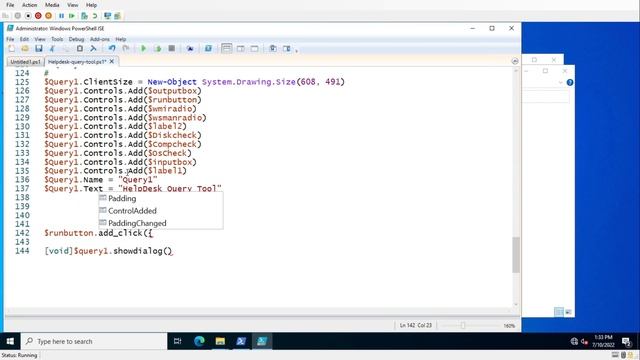Expand the ISE toolbar overflow arrow
Screen dimensions: 640x360
tap(297, 51)
